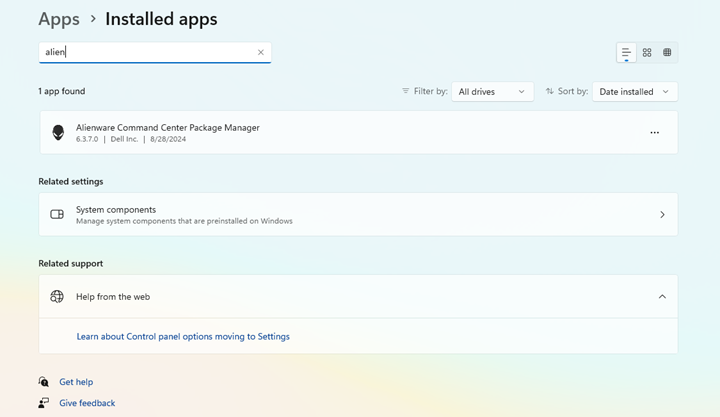720x417 pixels.
Task: Go back to Apps breadcrumb
Action: pos(59,19)
